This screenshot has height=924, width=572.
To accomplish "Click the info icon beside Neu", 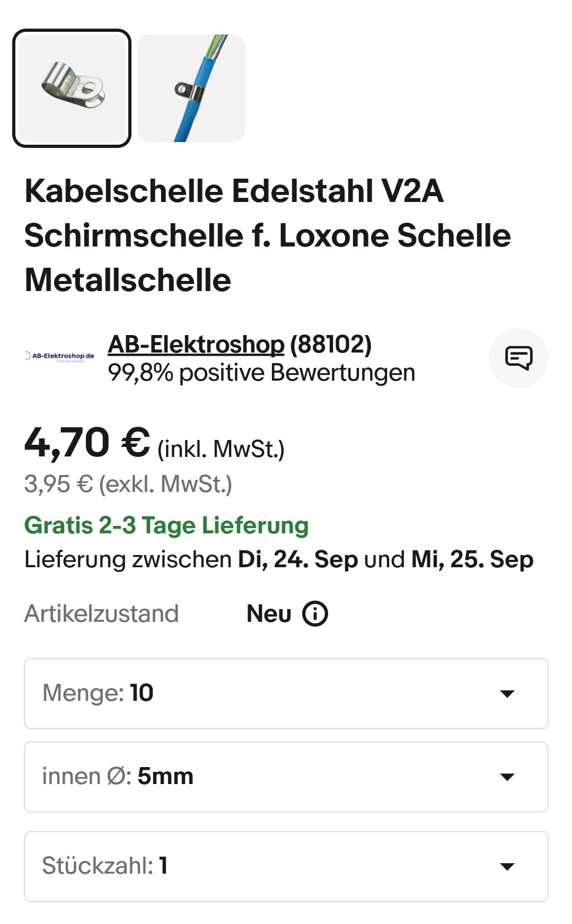I will [x=315, y=614].
